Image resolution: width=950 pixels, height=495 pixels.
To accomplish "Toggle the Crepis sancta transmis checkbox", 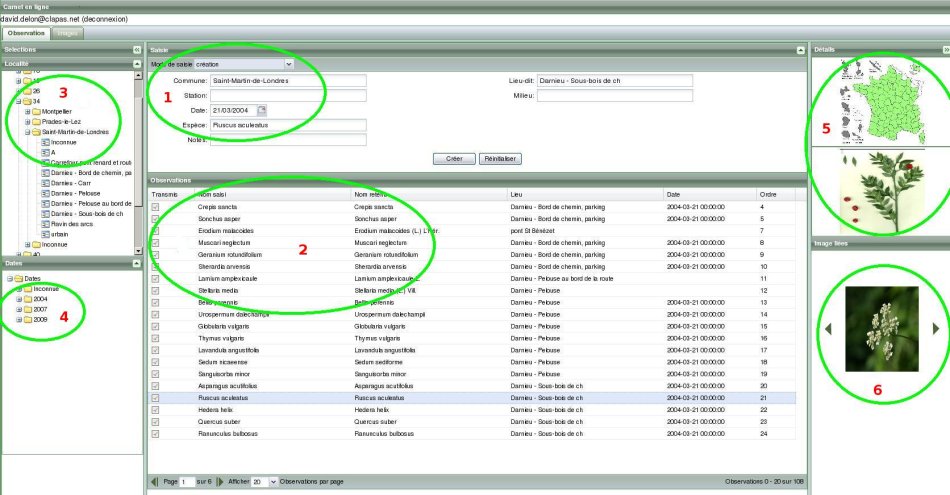I will tap(155, 207).
